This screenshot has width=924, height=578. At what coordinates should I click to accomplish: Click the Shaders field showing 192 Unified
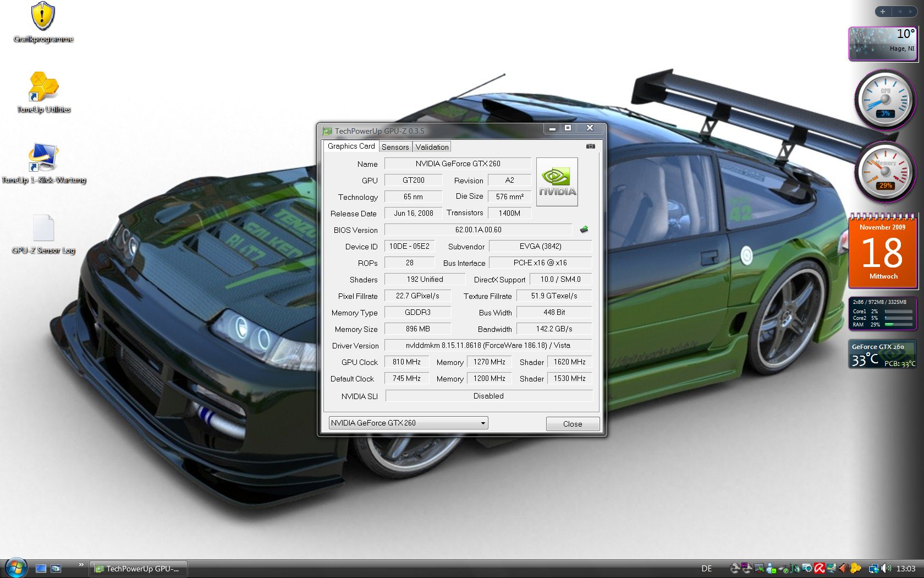click(425, 279)
